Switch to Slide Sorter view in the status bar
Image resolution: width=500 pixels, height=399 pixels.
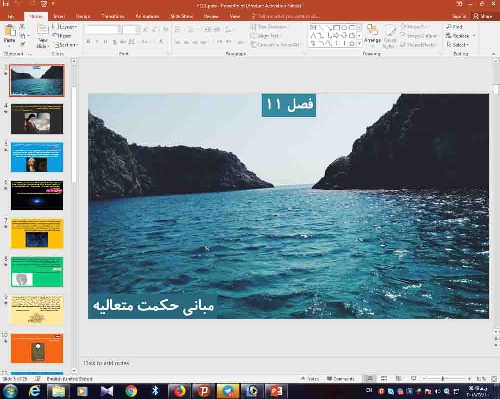tap(384, 379)
